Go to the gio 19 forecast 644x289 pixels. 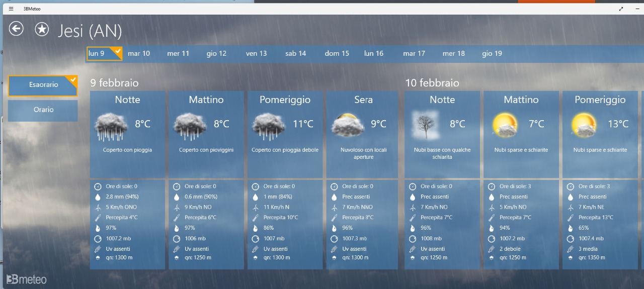[492, 53]
